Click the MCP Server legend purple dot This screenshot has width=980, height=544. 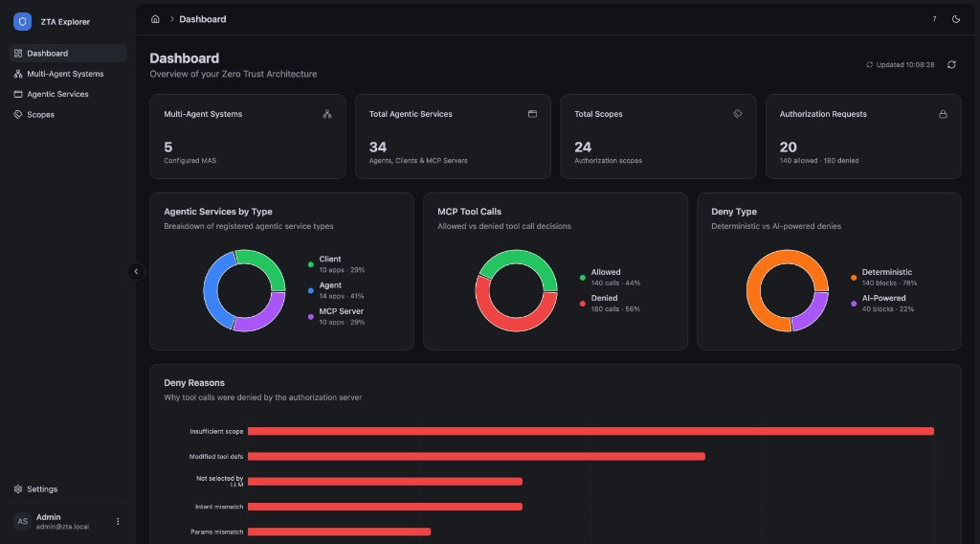click(x=311, y=317)
